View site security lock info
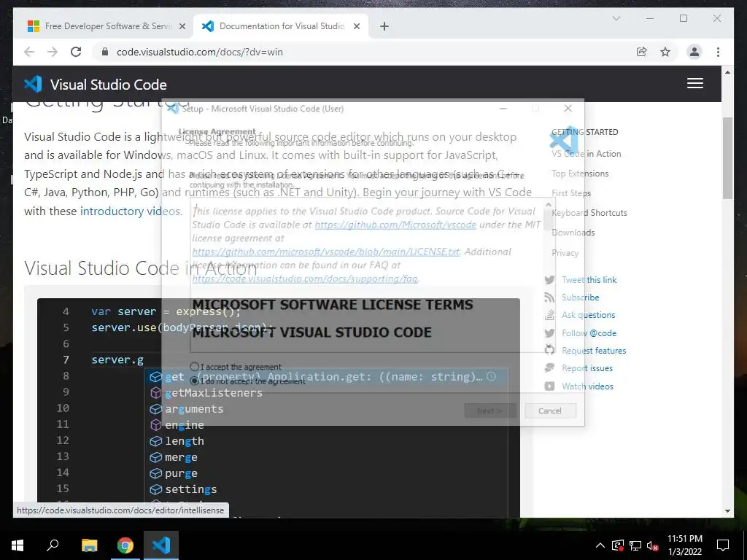Image resolution: width=747 pixels, height=560 pixels. click(105, 52)
